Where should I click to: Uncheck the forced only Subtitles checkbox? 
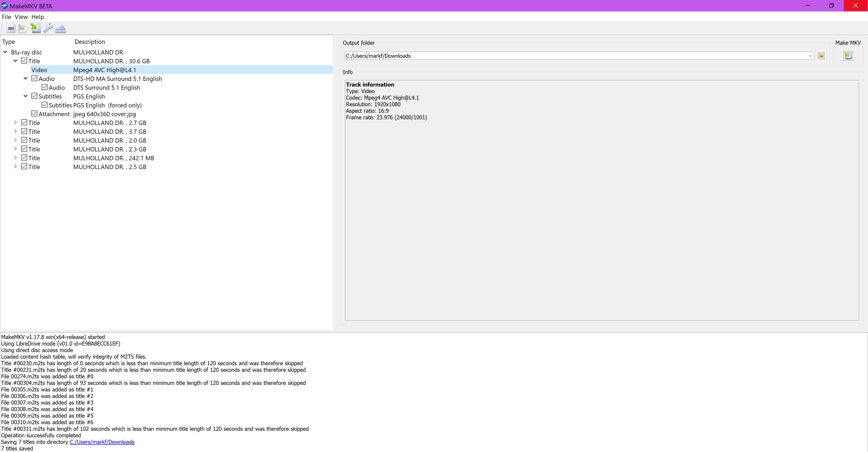click(x=45, y=105)
